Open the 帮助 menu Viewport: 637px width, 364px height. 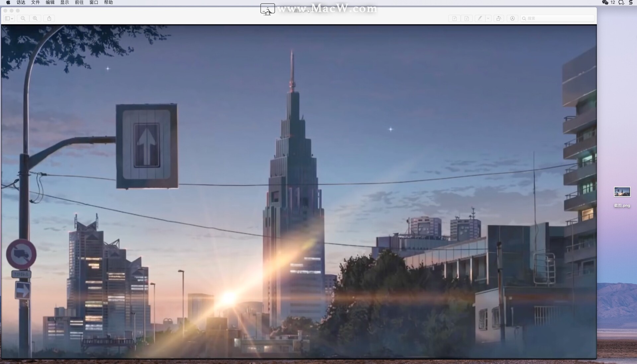pos(108,2)
